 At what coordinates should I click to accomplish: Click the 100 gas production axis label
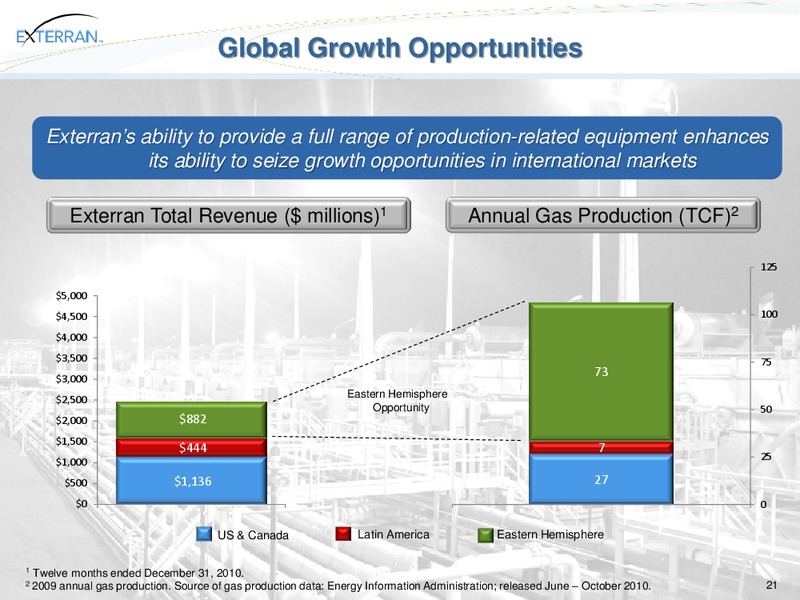tap(769, 314)
